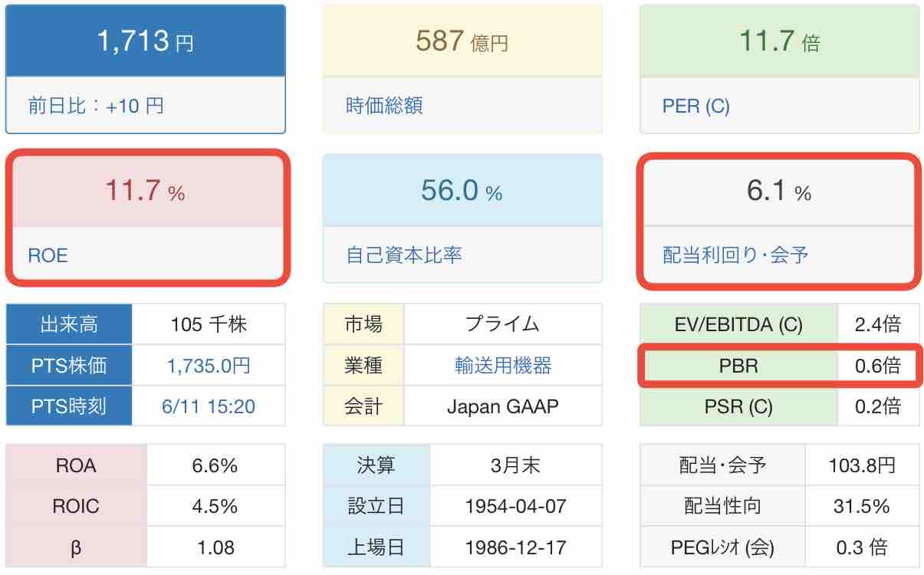Screen dimensions: 924x575
Task: Click the ROE label link
Action: pos(48,255)
